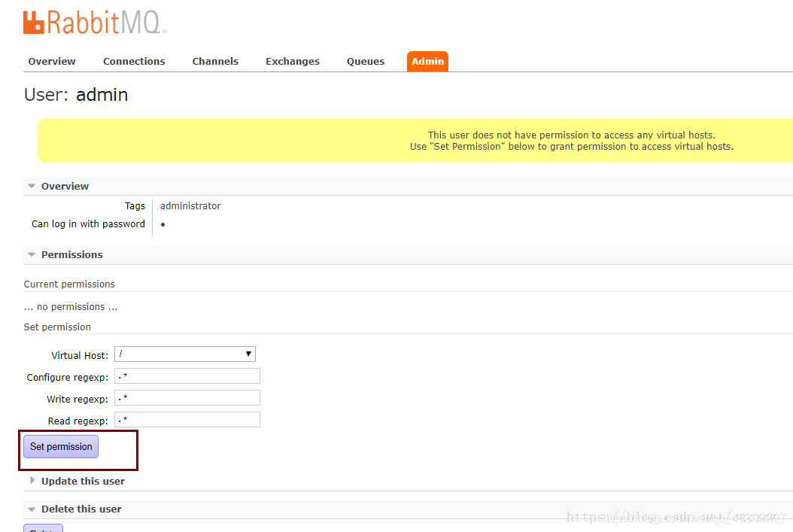The width and height of the screenshot is (793, 532).
Task: Switch to the Connections tab
Action: point(134,61)
